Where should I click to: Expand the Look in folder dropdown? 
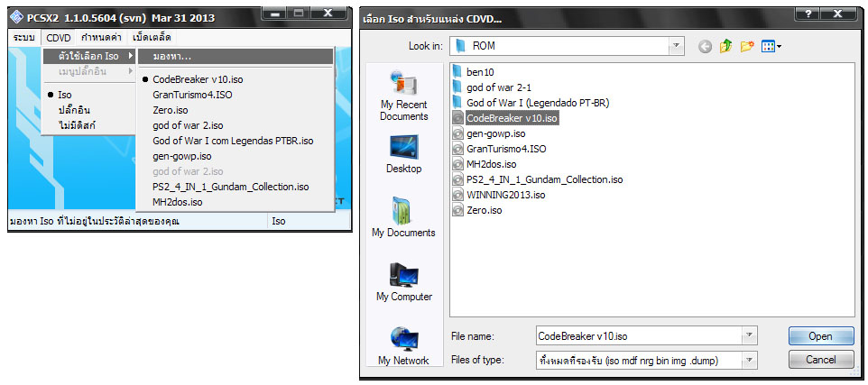[x=676, y=46]
